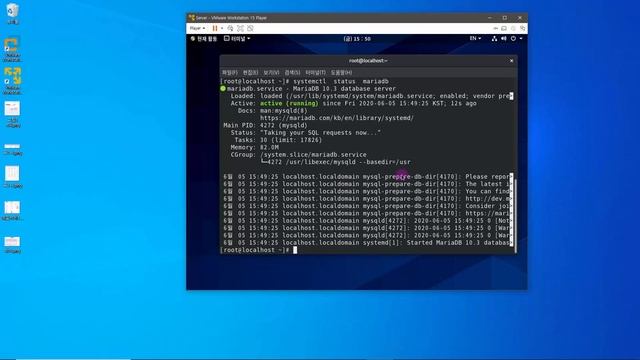
Task: Click the clock showing (금) 15:50
Action: tap(357, 39)
